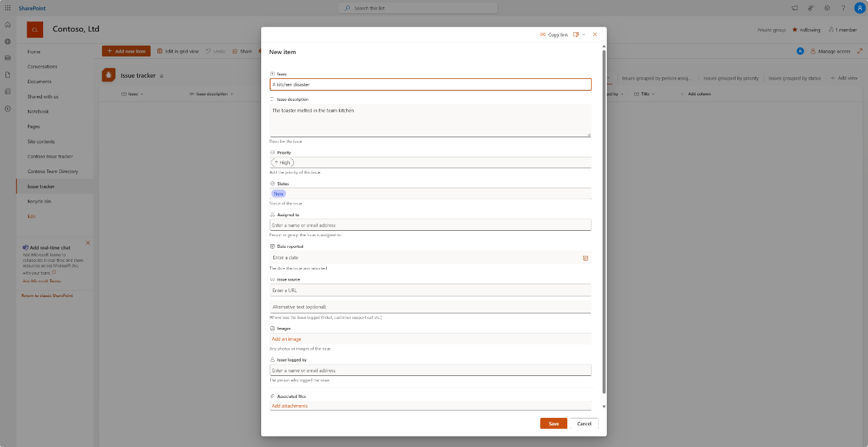Click the Add attachments link
Image resolution: width=868 pixels, height=447 pixels.
click(290, 406)
